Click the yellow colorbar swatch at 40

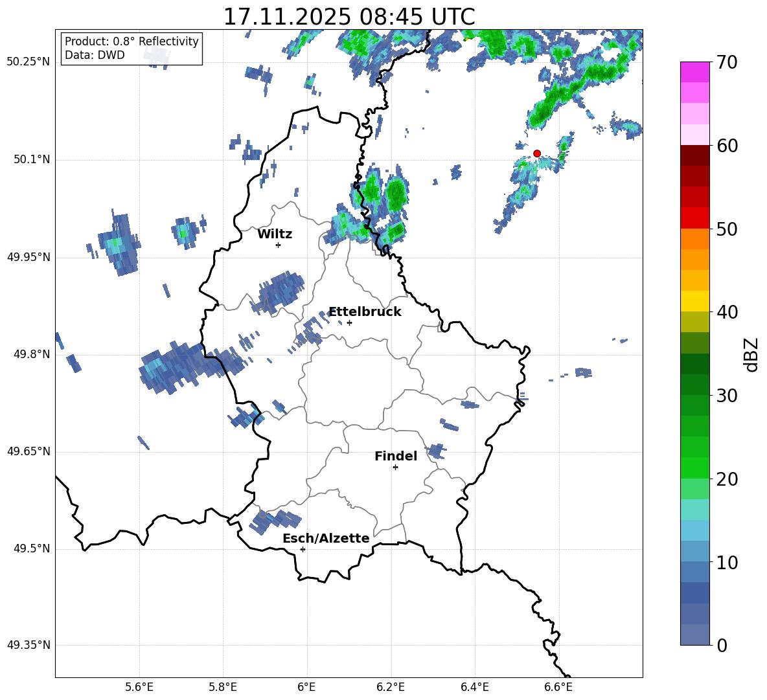[695, 301]
